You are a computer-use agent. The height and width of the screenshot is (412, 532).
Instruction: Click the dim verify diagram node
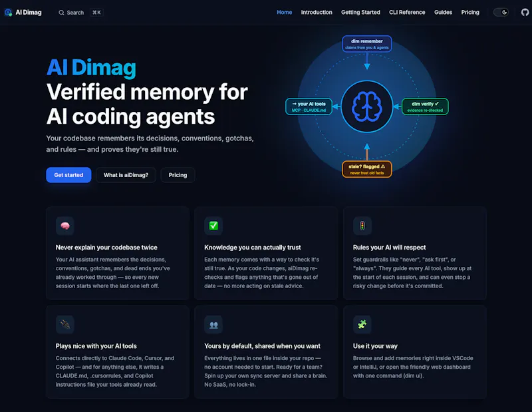pyautogui.click(x=425, y=106)
